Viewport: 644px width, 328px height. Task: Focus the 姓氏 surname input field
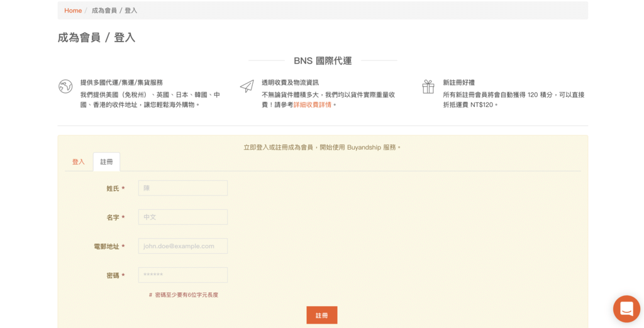183,188
